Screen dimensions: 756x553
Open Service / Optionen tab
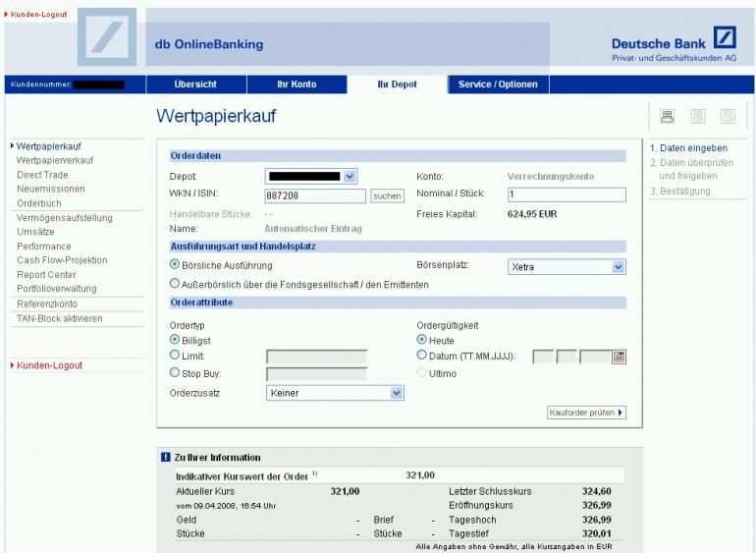498,84
